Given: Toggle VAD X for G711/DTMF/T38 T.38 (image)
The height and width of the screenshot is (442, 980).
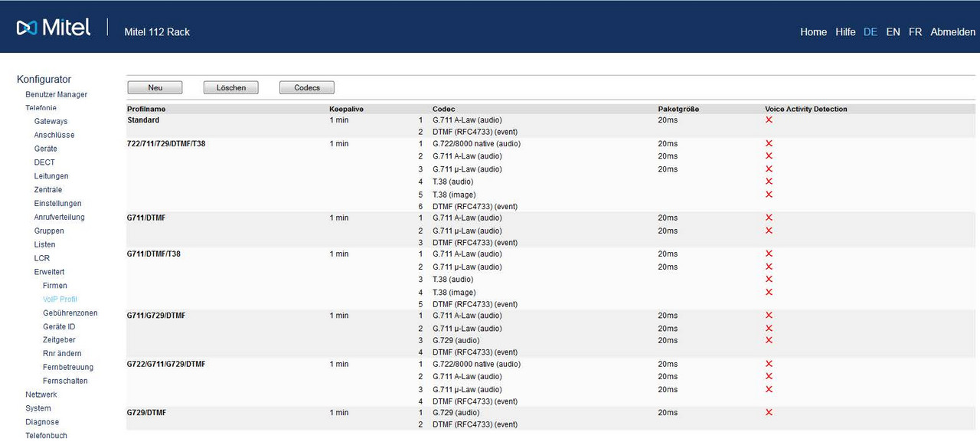Looking at the screenshot, I should [x=769, y=292].
